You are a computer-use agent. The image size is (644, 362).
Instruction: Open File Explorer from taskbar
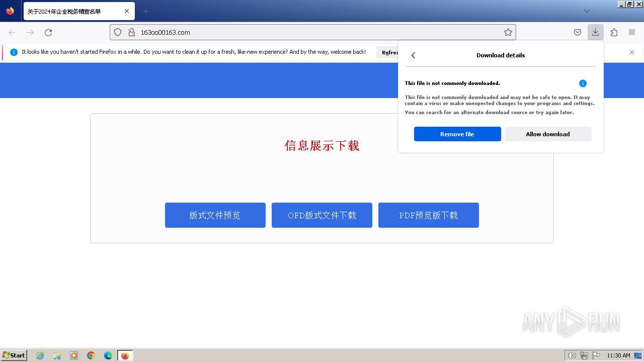pyautogui.click(x=57, y=355)
